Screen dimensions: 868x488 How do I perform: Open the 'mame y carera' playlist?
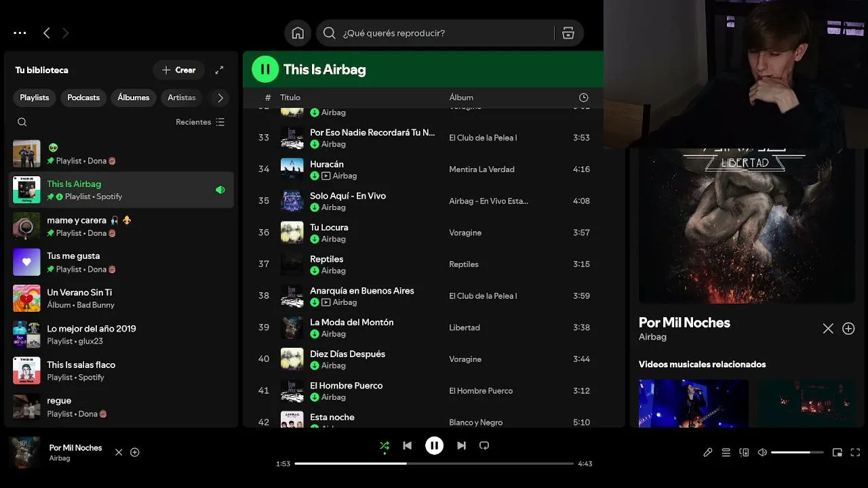121,226
